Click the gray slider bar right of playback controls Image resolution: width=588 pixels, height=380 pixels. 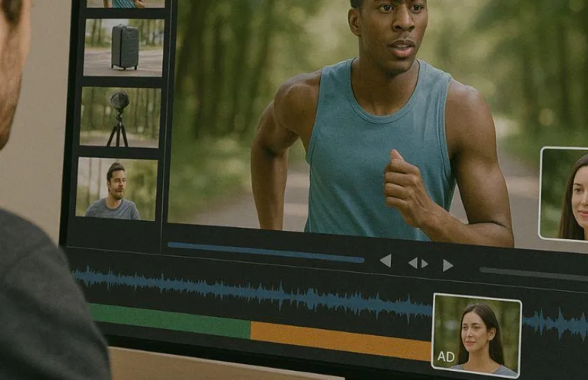pyautogui.click(x=533, y=274)
